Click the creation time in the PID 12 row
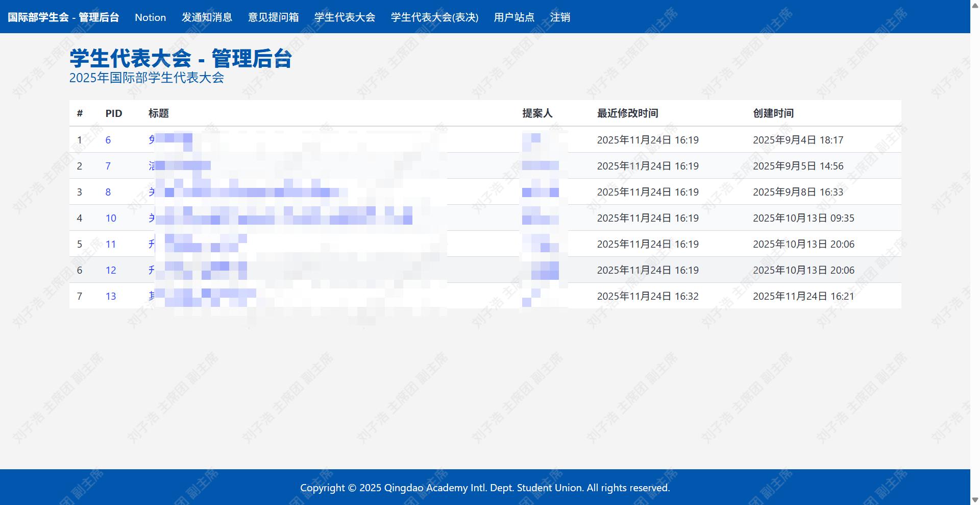Viewport: 980px width, 505px height. click(803, 270)
